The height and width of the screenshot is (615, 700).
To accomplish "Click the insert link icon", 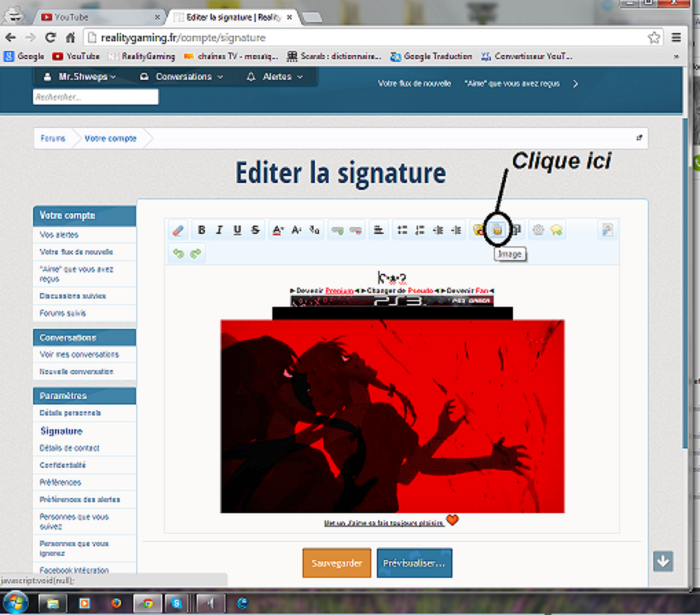I will pos(337,230).
